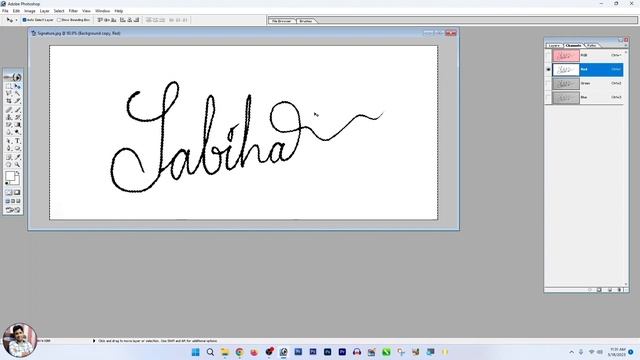Select the Pen tool
This screenshot has width=640, height=360.
click(9, 148)
